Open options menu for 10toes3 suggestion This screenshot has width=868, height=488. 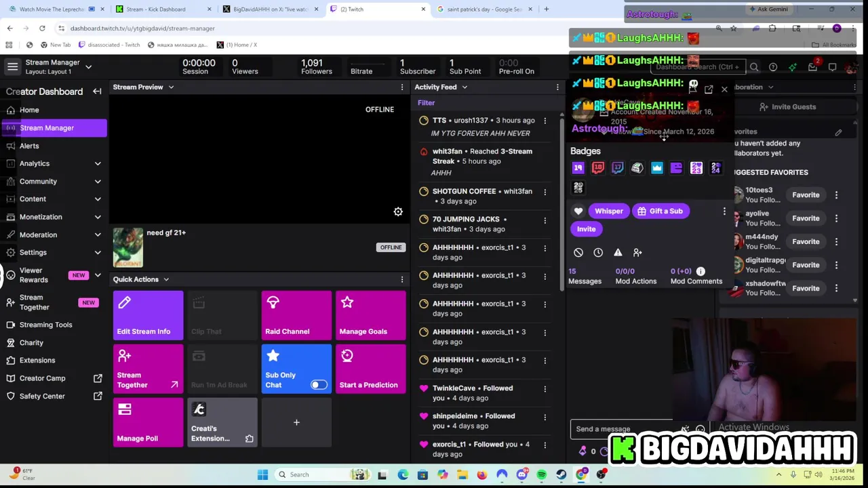(x=836, y=195)
